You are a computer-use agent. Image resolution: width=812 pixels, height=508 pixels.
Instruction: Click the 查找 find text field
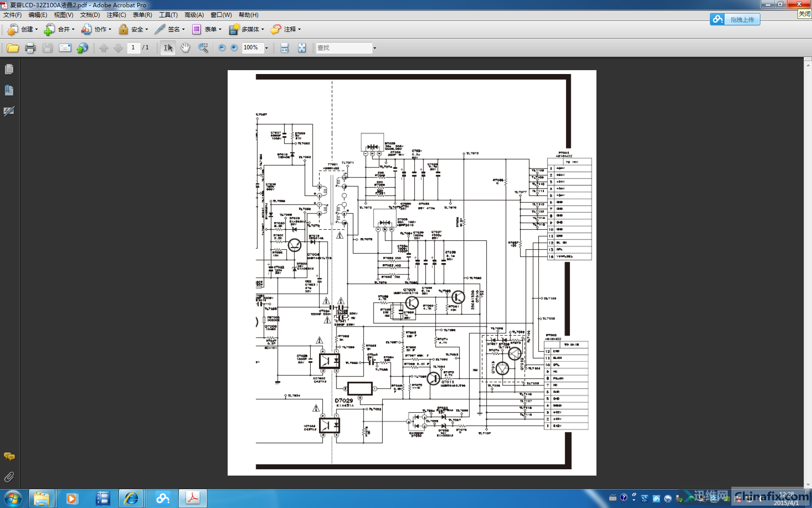[x=344, y=48]
